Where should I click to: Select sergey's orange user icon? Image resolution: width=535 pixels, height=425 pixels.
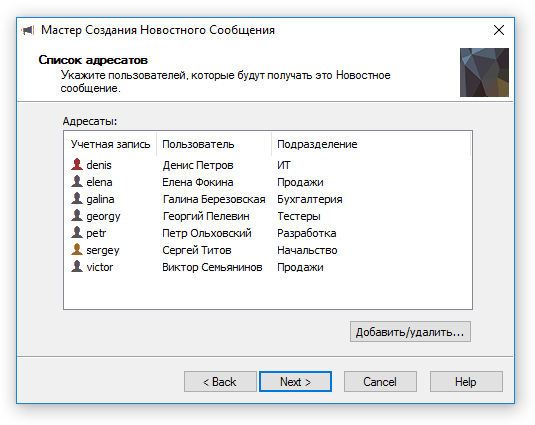pyautogui.click(x=77, y=249)
